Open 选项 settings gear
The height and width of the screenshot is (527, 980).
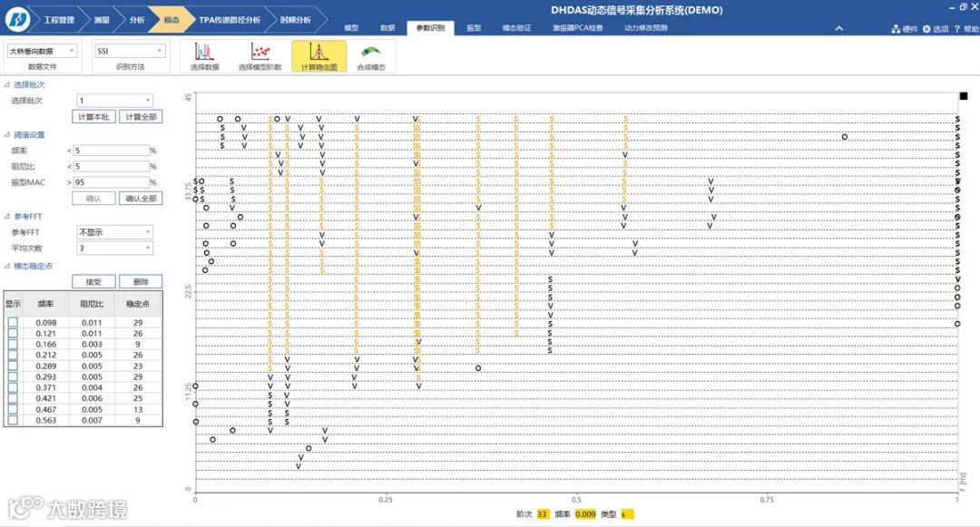pyautogui.click(x=926, y=29)
